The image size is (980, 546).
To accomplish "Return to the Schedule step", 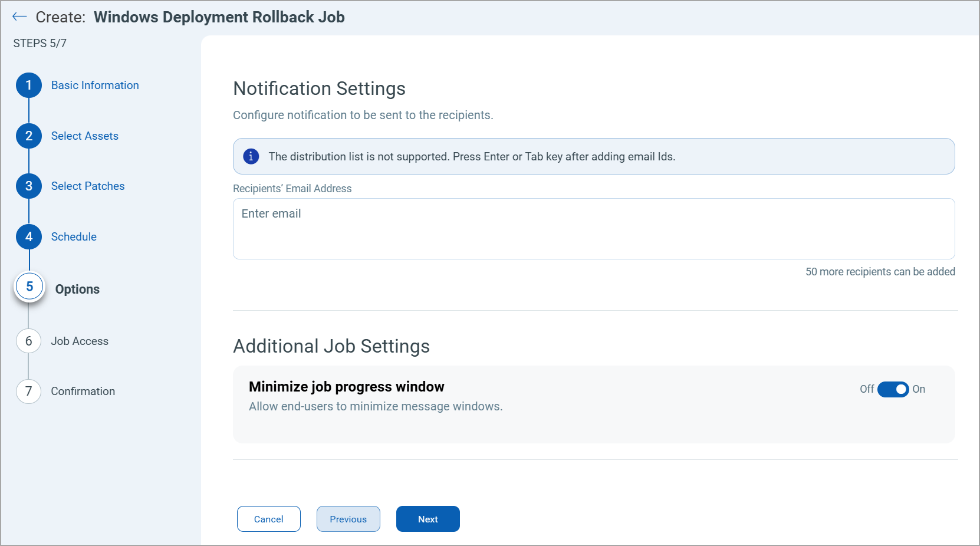I will click(73, 236).
